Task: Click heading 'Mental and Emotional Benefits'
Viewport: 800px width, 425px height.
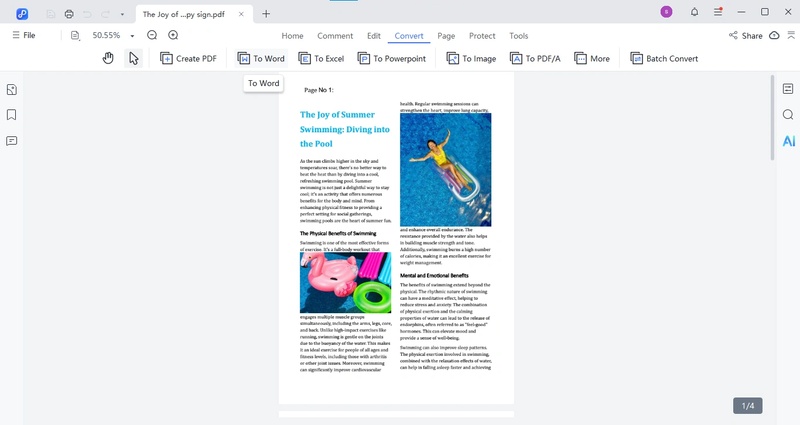Action: click(x=434, y=275)
